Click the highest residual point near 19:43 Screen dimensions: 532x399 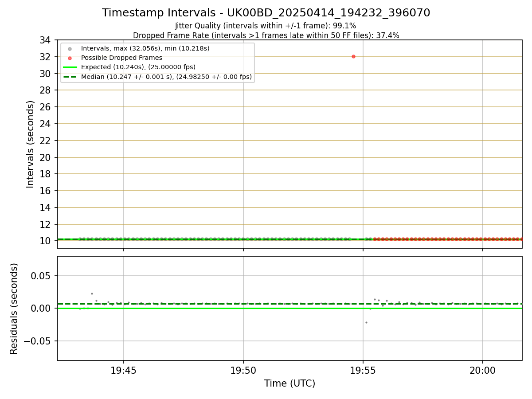(92, 293)
